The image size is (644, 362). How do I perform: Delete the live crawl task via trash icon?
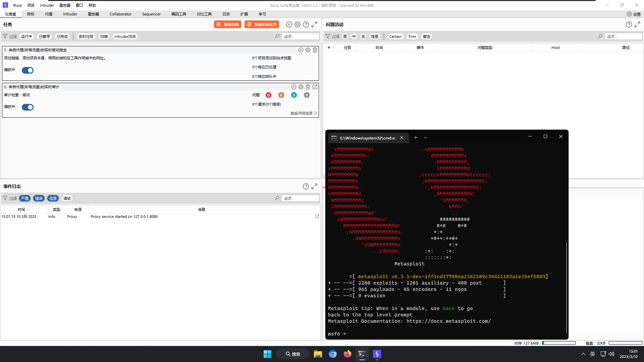pyautogui.click(x=315, y=50)
